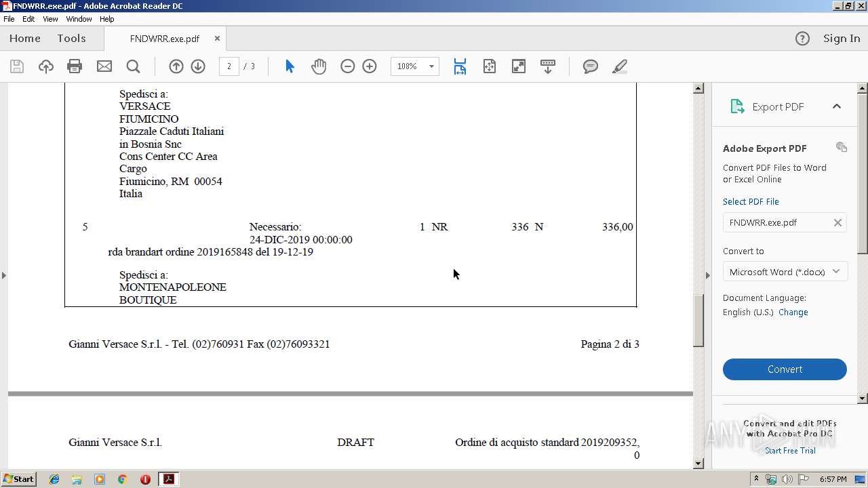The image size is (868, 488).
Task: Activate the hand pan tool
Action: pyautogui.click(x=319, y=66)
